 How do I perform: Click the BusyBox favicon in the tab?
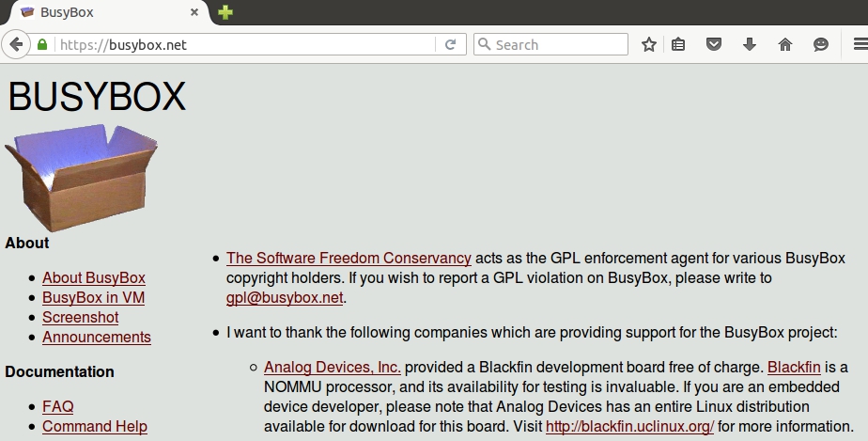[27, 12]
